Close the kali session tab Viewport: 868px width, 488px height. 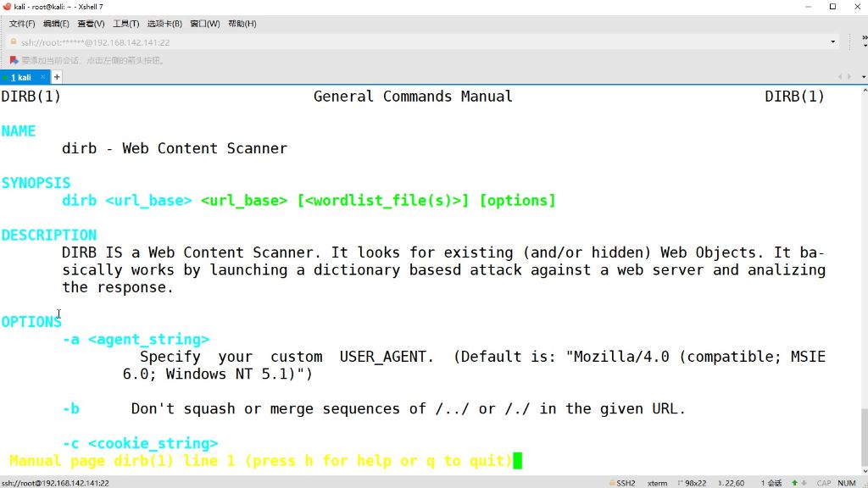42,77
